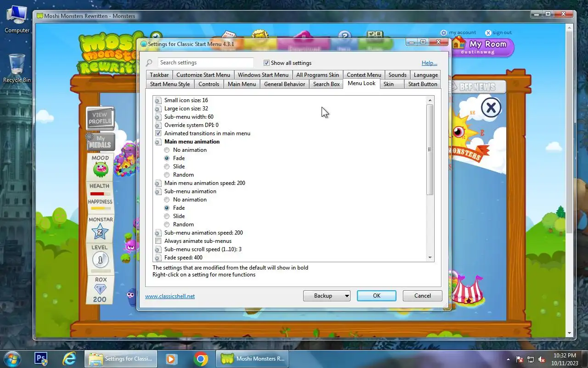588x368 pixels.
Task: Click View Profile in Moshi Monsters
Action: [100, 118]
